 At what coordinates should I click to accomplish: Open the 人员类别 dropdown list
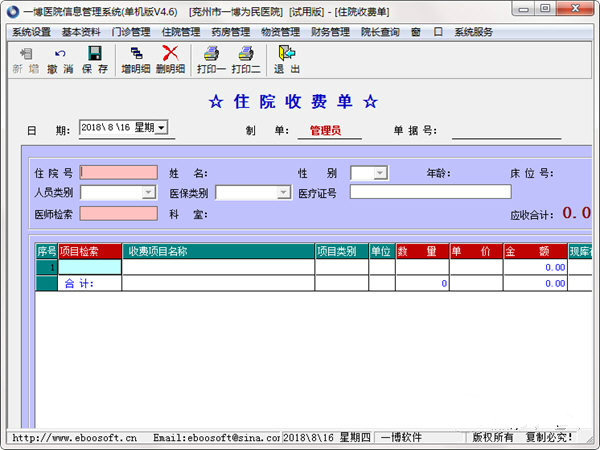click(148, 193)
